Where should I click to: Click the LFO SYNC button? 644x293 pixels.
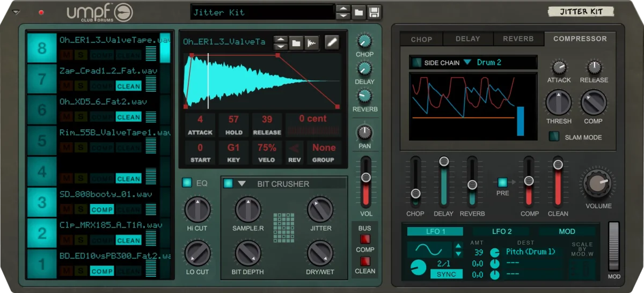[x=446, y=274]
